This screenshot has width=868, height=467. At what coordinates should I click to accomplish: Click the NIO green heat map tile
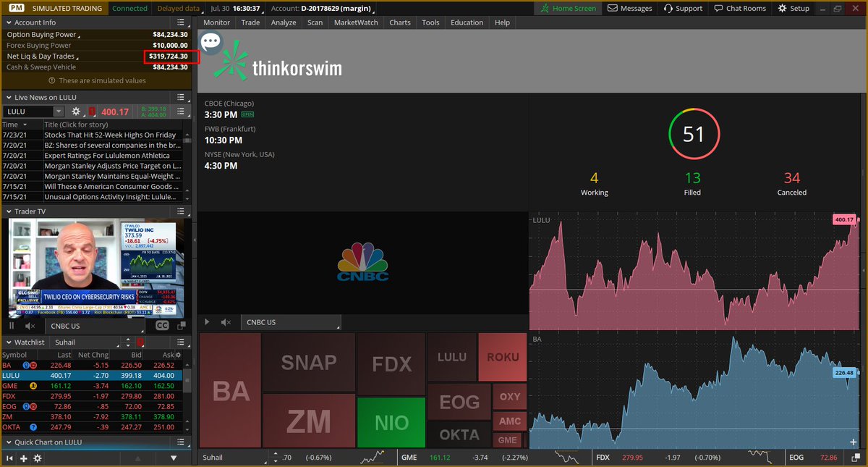coord(391,422)
